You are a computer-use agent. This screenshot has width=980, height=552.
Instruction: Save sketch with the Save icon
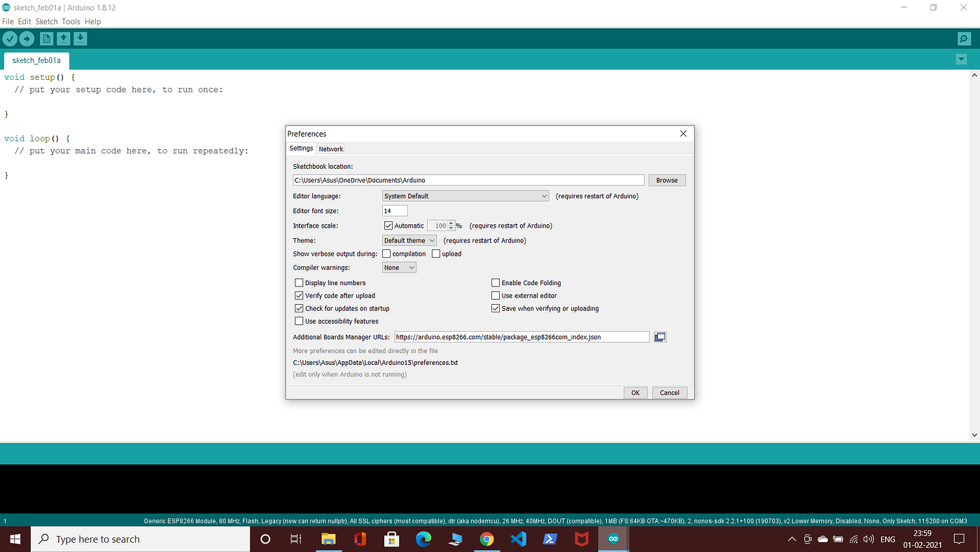coord(80,39)
